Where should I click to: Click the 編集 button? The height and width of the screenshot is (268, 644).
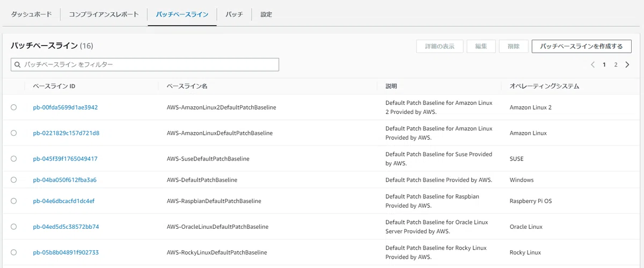pos(481,46)
